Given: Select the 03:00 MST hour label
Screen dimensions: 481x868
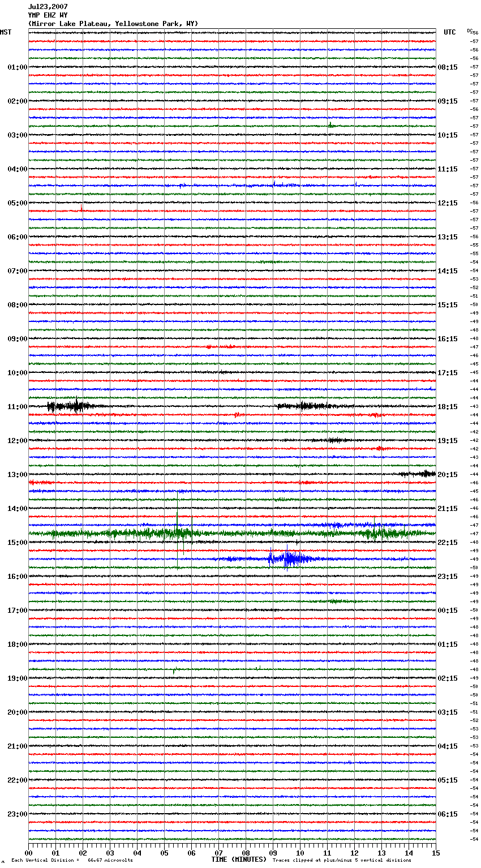Looking at the screenshot, I should tap(18, 135).
